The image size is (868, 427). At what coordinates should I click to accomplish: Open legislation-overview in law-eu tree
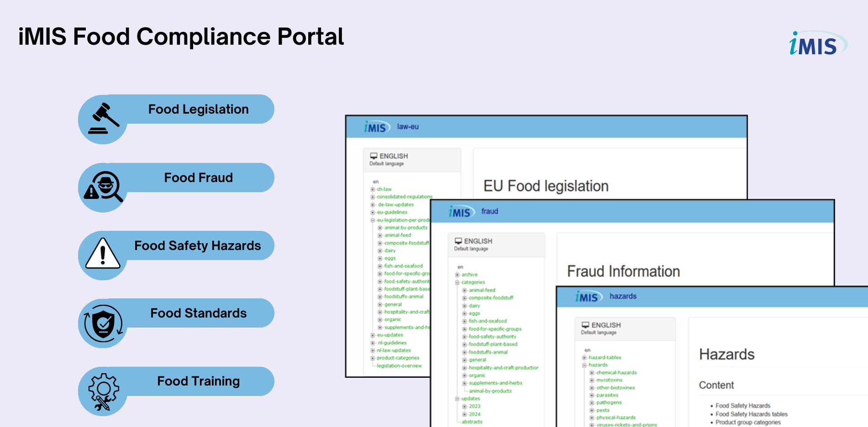(x=399, y=366)
